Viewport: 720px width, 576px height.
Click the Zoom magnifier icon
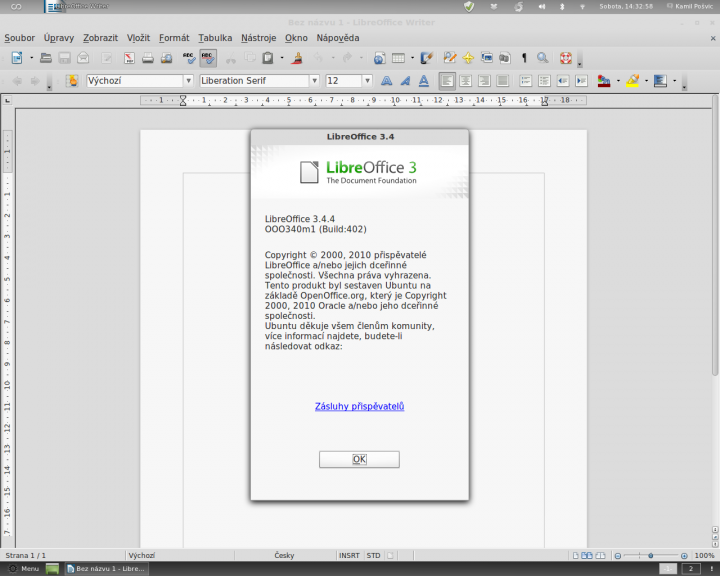pos(543,58)
